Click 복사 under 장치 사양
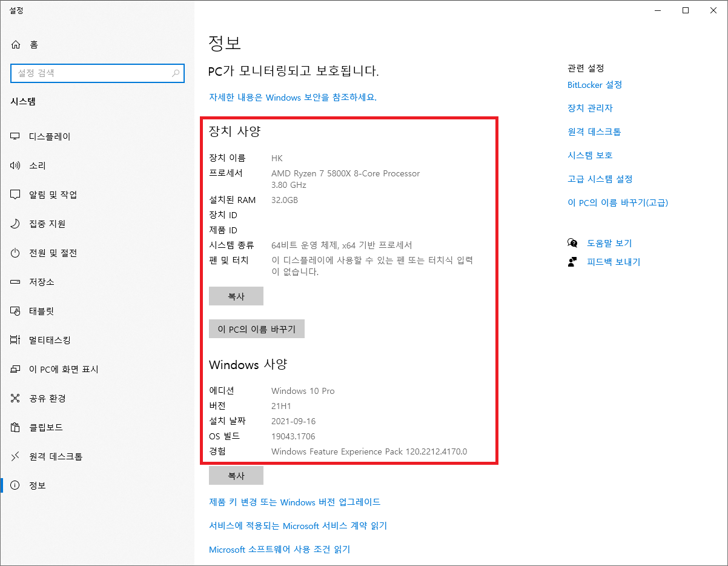This screenshot has height=566, width=728. [236, 296]
